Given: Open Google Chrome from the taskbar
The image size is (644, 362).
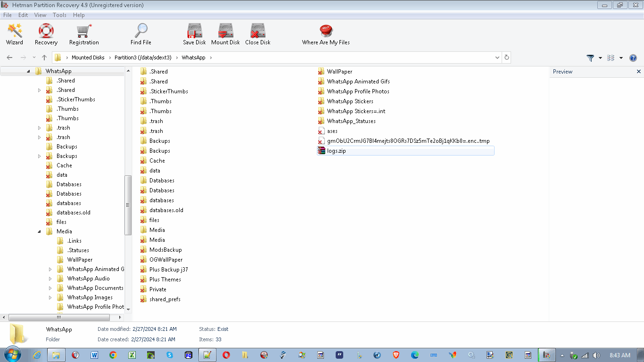Looking at the screenshot, I should tap(113, 355).
